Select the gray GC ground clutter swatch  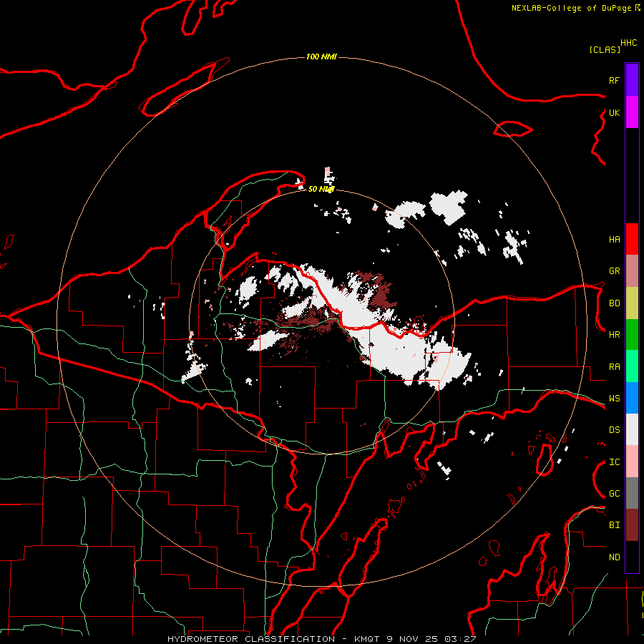tap(632, 493)
